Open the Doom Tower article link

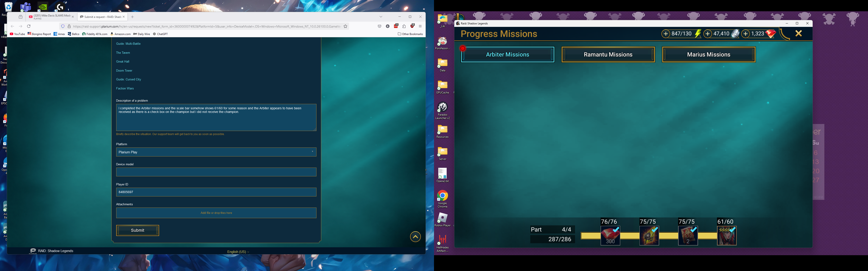pos(124,71)
